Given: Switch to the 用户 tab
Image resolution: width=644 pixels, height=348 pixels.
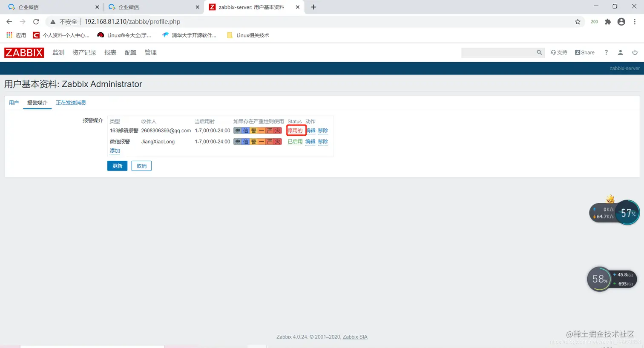Looking at the screenshot, I should (x=14, y=103).
